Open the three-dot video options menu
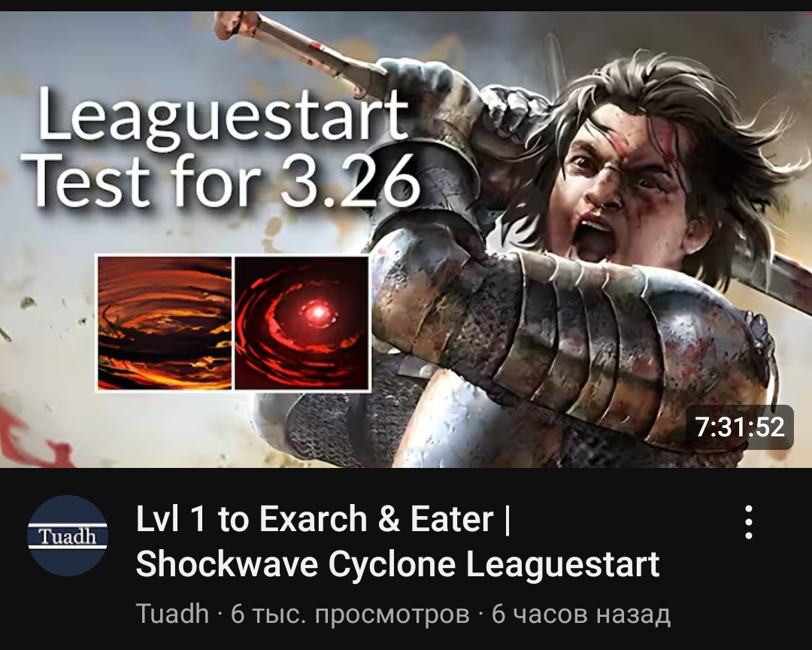This screenshot has width=812, height=650. (x=748, y=523)
